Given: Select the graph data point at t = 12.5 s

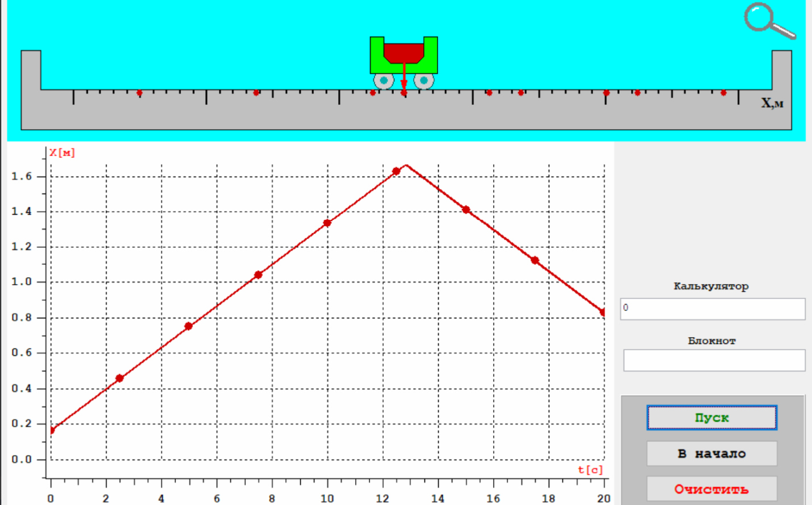Looking at the screenshot, I should coord(396,171).
